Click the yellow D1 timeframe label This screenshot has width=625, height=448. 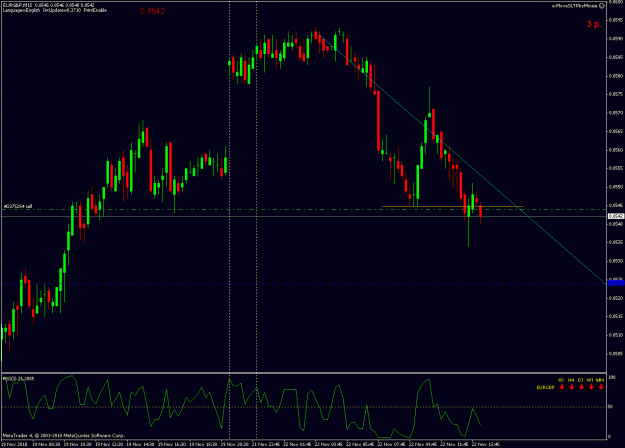coord(581,380)
